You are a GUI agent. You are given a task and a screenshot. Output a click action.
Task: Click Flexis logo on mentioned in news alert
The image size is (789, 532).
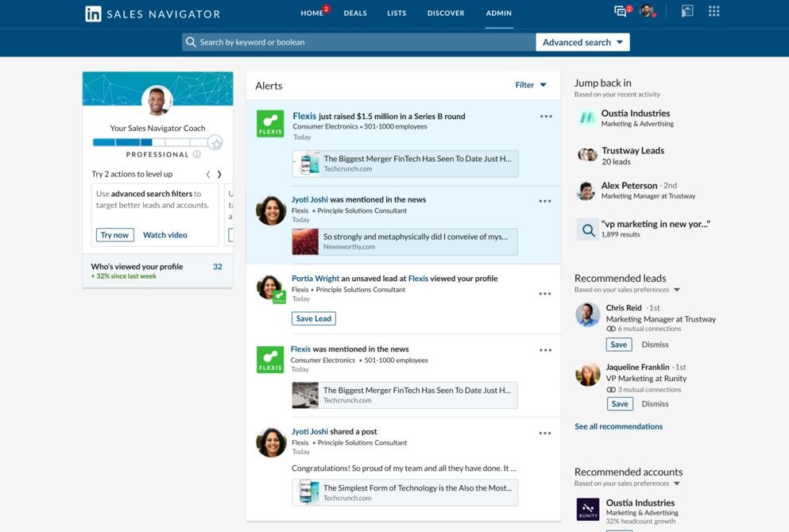[x=270, y=360]
